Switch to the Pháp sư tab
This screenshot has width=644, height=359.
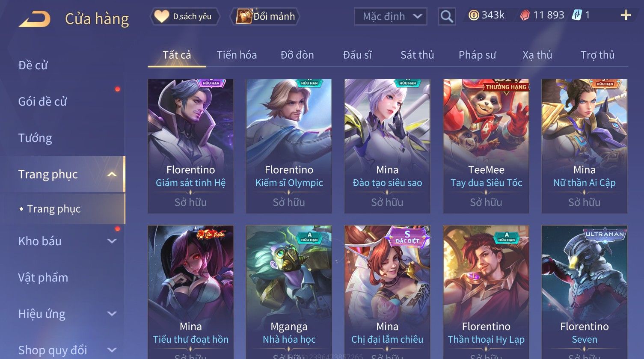[x=477, y=55]
